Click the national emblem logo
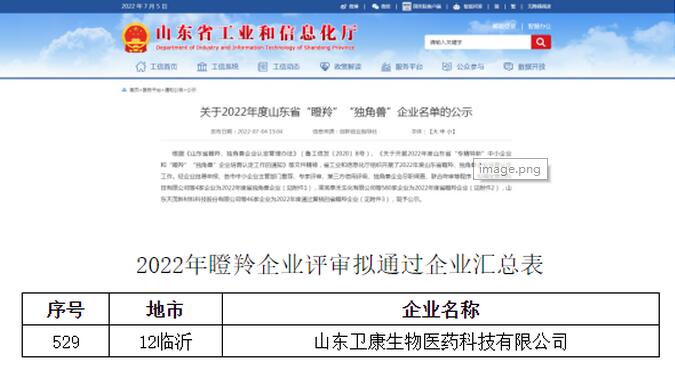Screen dimensions: 675x366 136,37
